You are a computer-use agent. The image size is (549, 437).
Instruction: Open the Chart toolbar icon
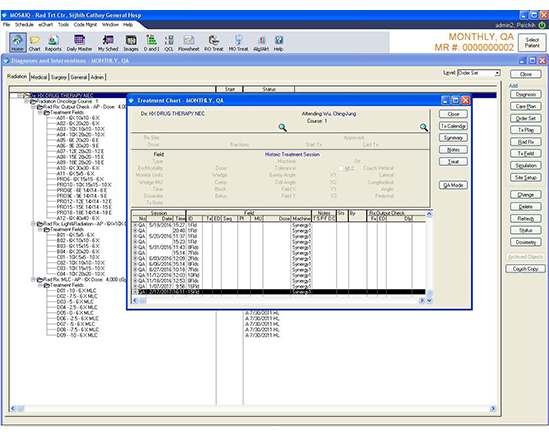(34, 43)
